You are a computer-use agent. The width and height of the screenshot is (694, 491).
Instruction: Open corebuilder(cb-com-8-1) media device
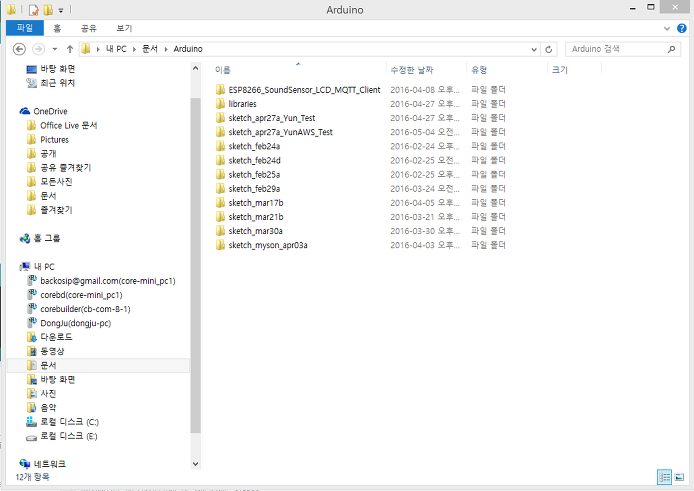(x=85, y=309)
